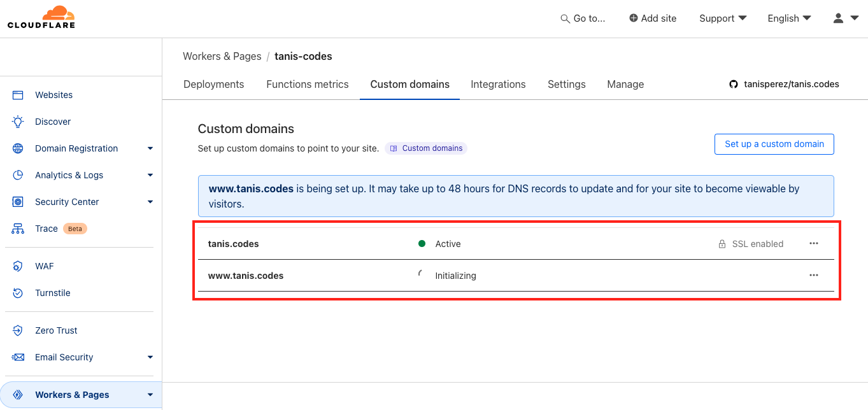Click the Security Center icon
The height and width of the screenshot is (410, 868).
[18, 202]
